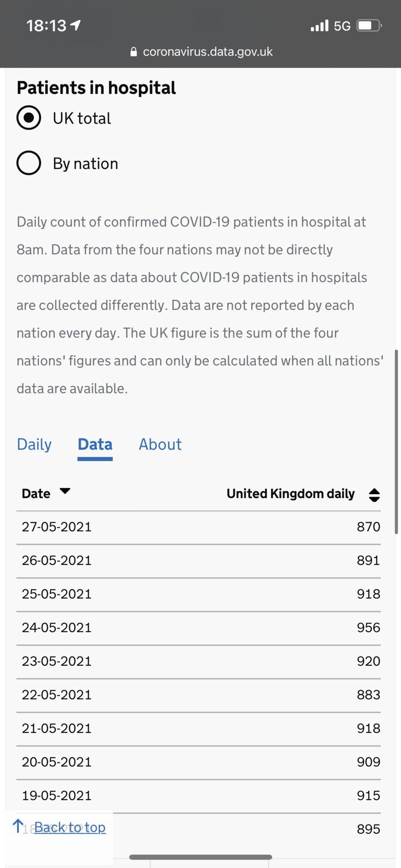The width and height of the screenshot is (401, 868).
Task: Switch to the Daily tab
Action: (x=34, y=444)
